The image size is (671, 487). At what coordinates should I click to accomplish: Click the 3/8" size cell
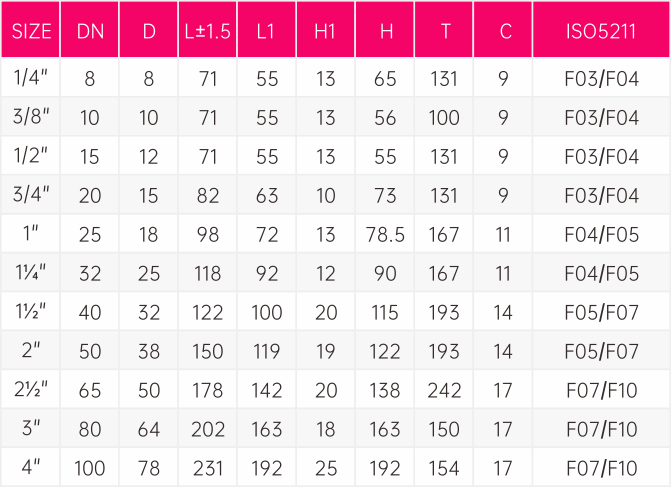(30, 116)
